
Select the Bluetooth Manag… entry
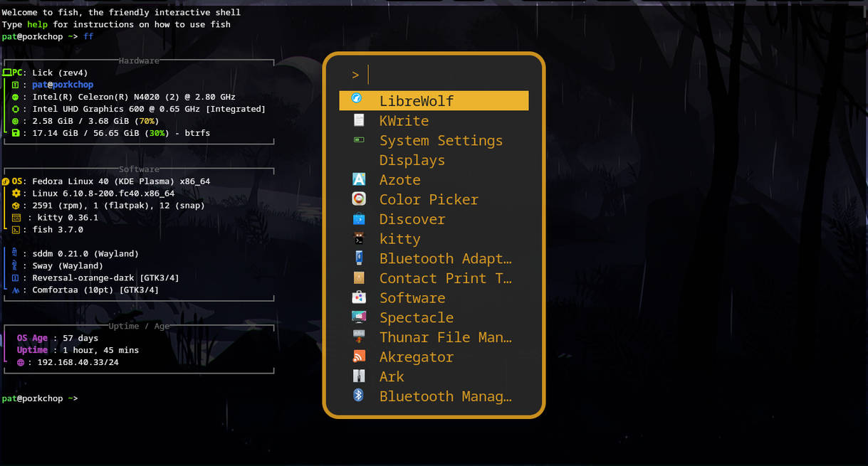point(434,396)
